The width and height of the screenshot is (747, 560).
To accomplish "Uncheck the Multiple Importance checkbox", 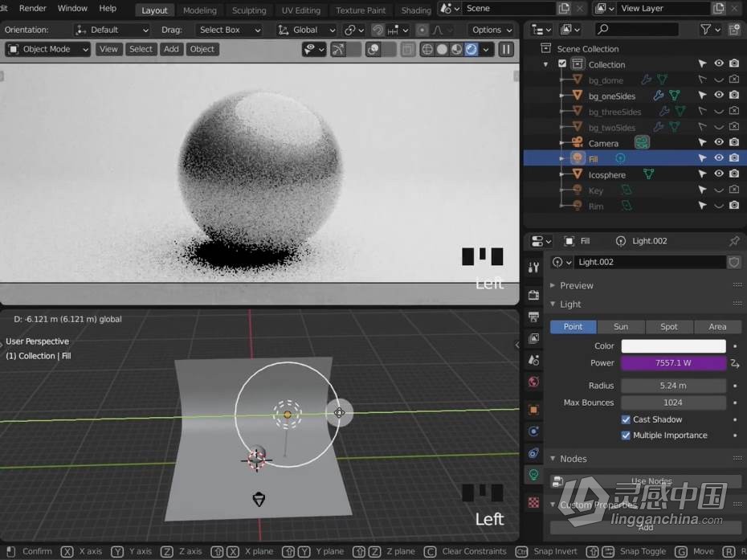I will 626,435.
